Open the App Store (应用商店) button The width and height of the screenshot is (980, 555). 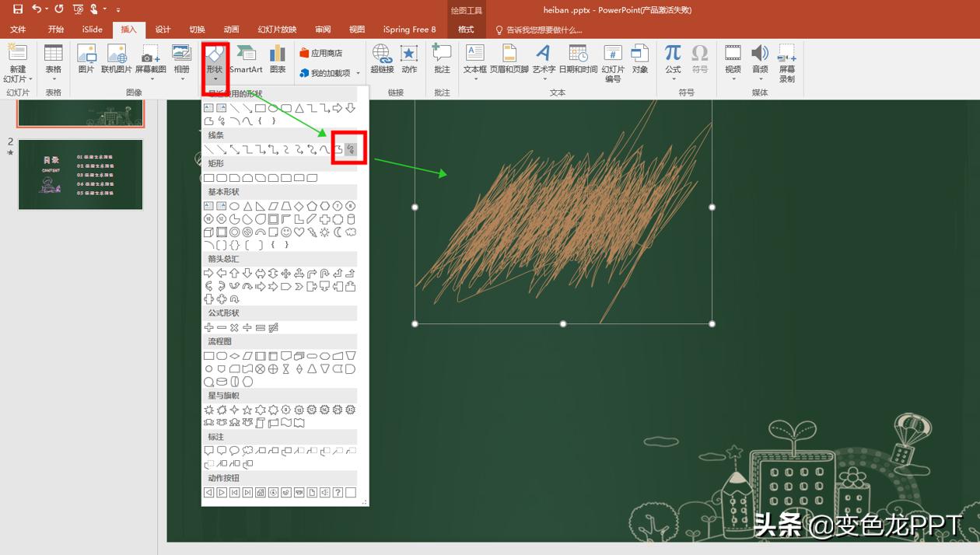[321, 53]
